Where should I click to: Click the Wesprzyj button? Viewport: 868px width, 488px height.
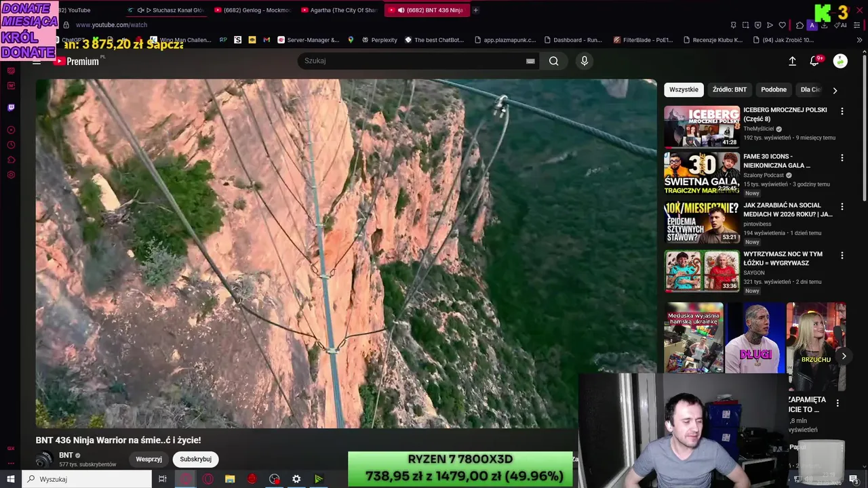149,459
